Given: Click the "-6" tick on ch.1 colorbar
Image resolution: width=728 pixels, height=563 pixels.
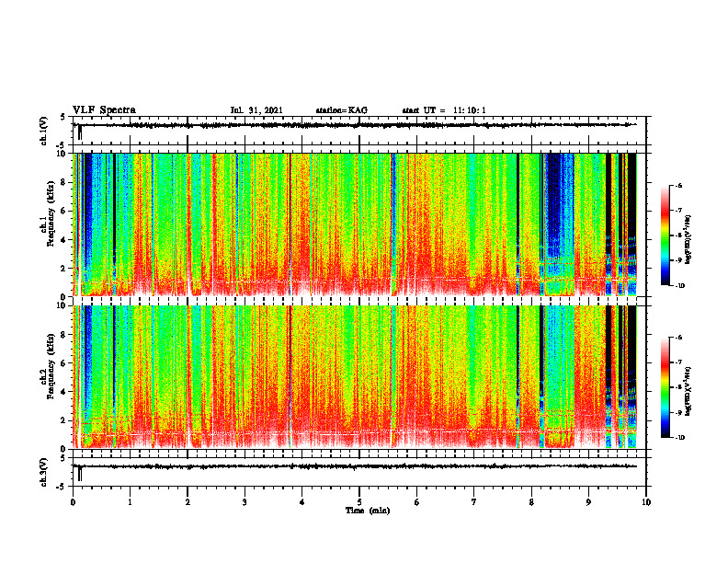Looking at the screenshot, I should (x=678, y=186).
